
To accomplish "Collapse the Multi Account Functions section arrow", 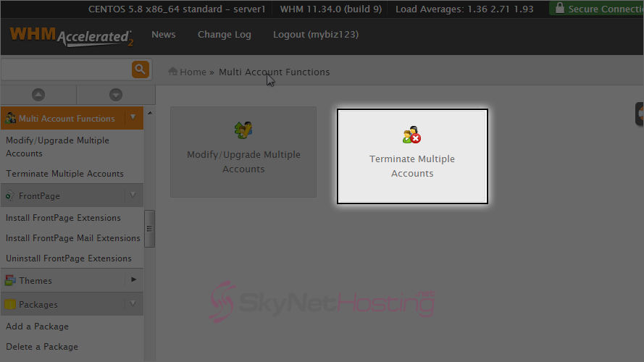I will click(x=133, y=117).
